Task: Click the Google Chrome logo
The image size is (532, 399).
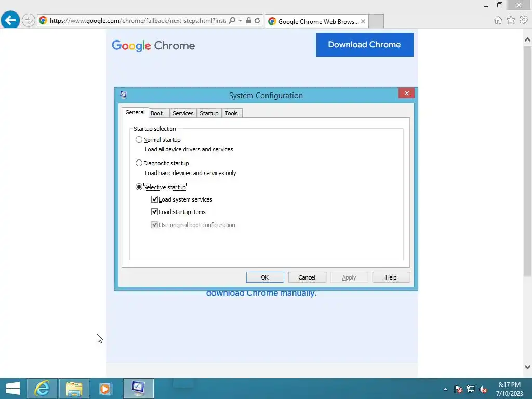Action: 153,46
